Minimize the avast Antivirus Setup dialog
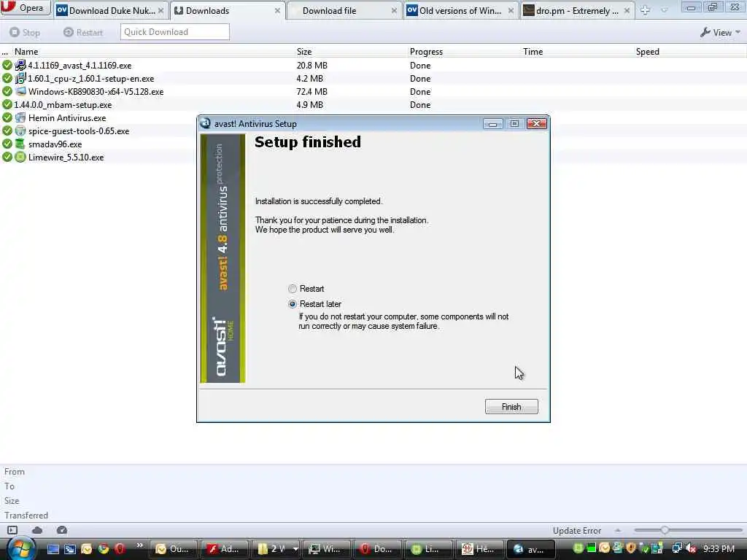The image size is (747, 560). tap(492, 124)
